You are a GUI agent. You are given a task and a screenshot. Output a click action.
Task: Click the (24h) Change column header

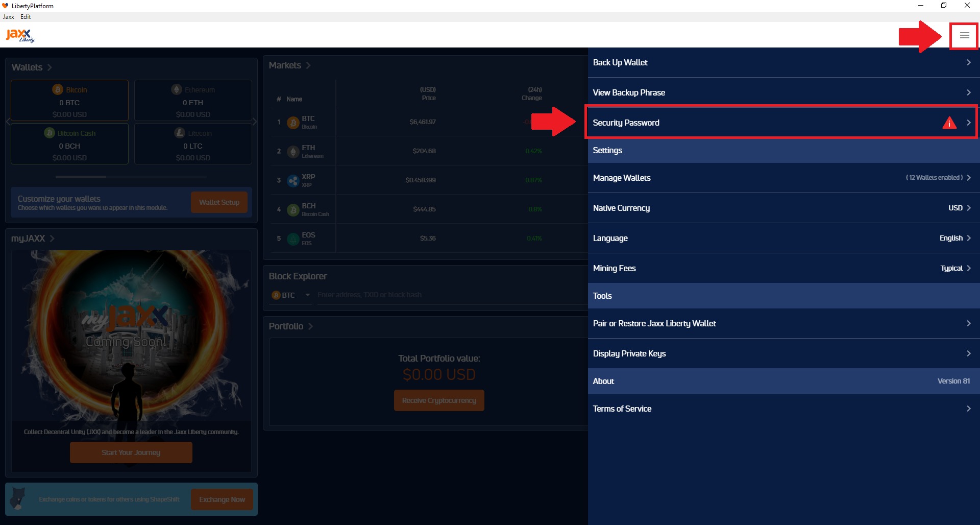coord(532,93)
